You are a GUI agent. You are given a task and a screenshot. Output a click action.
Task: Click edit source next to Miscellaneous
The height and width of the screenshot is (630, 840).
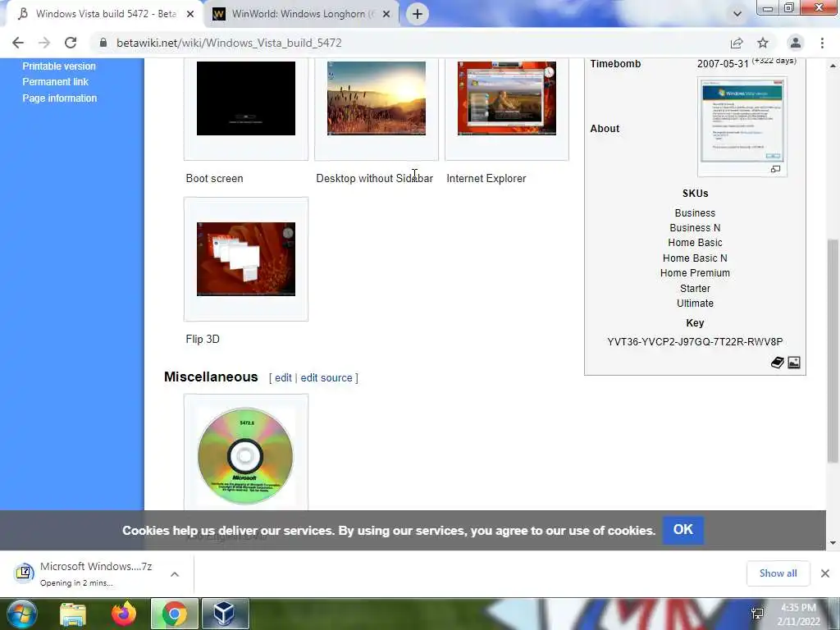[x=326, y=377]
